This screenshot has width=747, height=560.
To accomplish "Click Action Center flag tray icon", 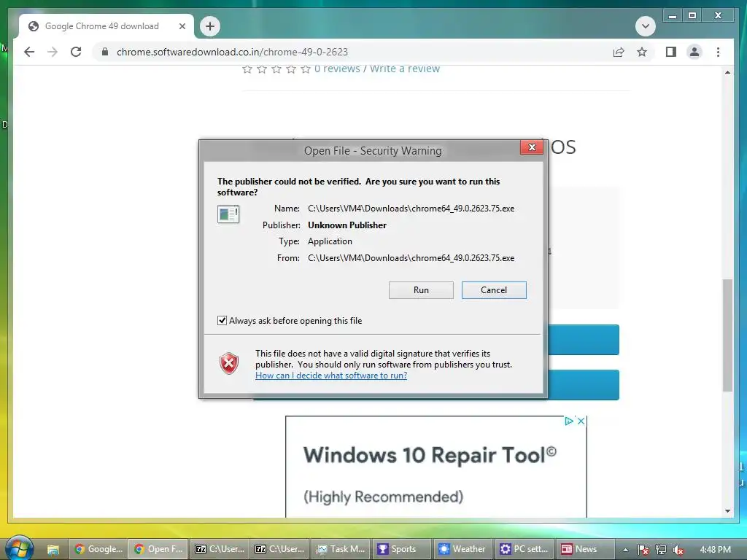I will [643, 550].
